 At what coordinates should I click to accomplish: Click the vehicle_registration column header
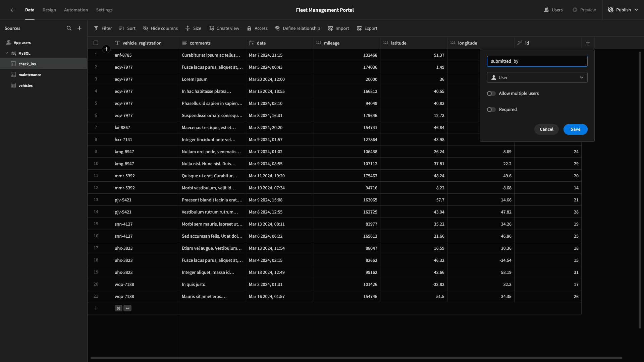tap(145, 43)
